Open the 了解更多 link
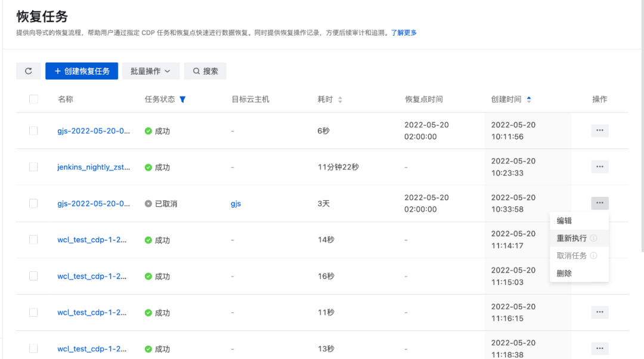Screen dimensions: 644x359 pos(404,33)
